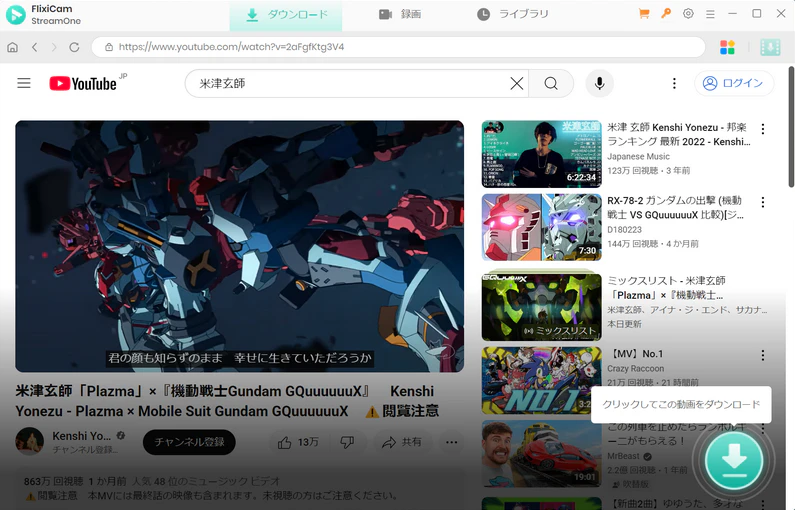Dislike the video with thumbs-down
This screenshot has width=795, height=510.
(347, 443)
